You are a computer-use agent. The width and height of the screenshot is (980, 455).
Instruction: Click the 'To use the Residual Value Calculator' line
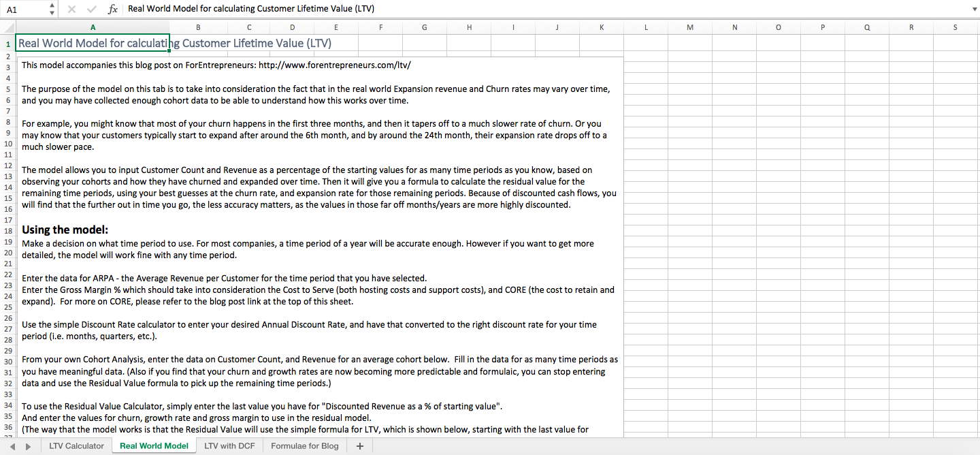tap(262, 406)
